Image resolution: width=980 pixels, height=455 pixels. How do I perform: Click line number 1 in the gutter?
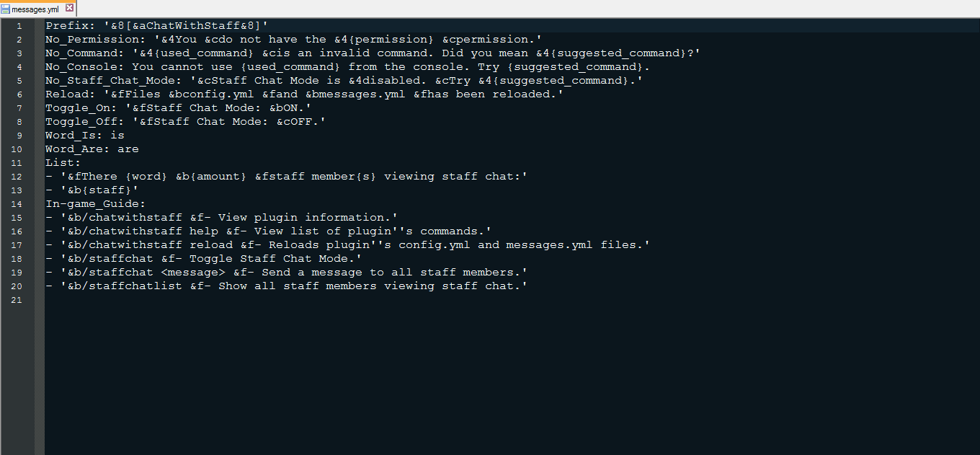[x=19, y=26]
